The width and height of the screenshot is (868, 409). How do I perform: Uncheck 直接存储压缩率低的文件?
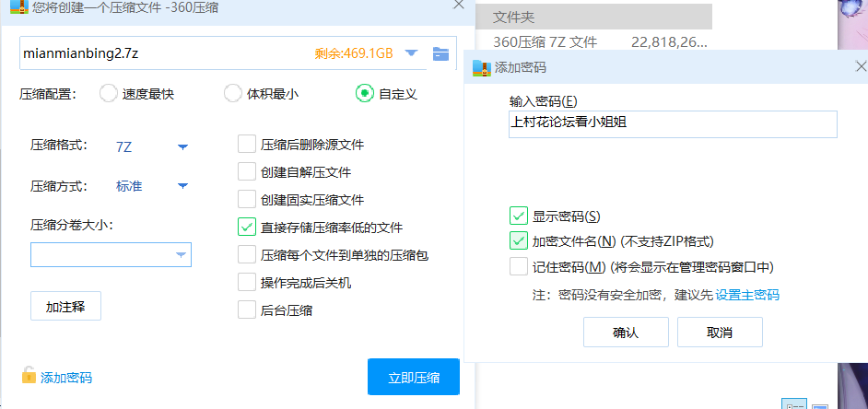pyautogui.click(x=246, y=227)
